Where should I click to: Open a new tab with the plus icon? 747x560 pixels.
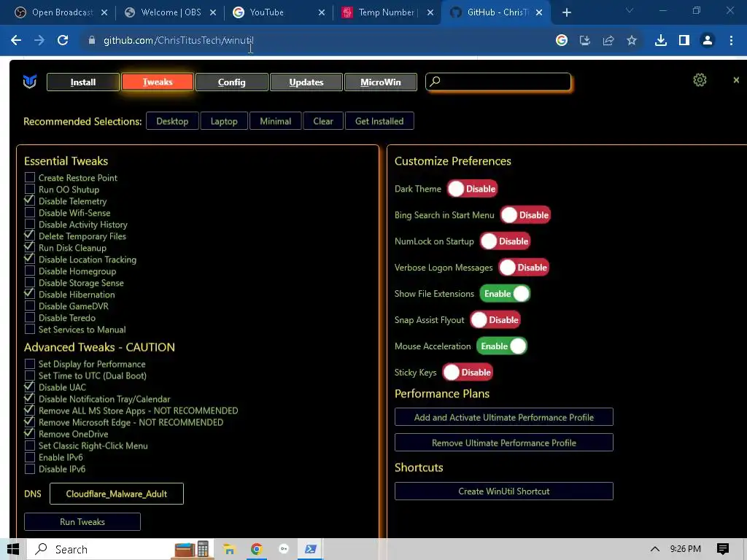(566, 12)
